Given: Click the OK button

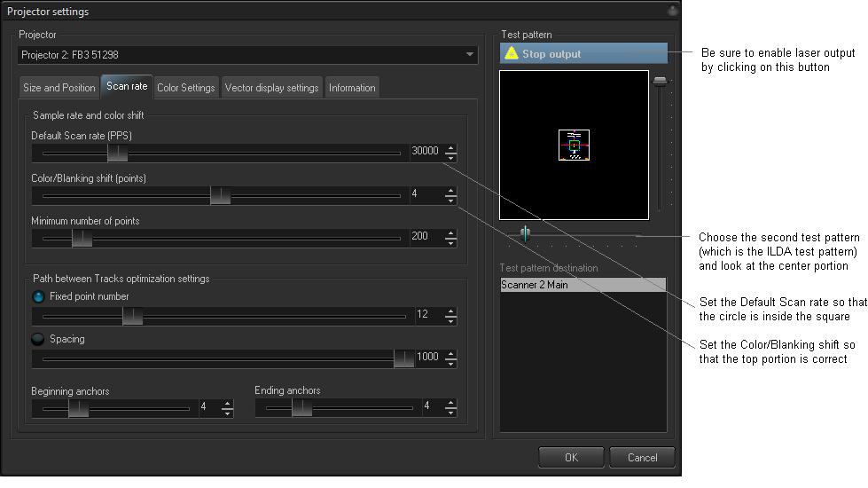Looking at the screenshot, I should coord(572,458).
